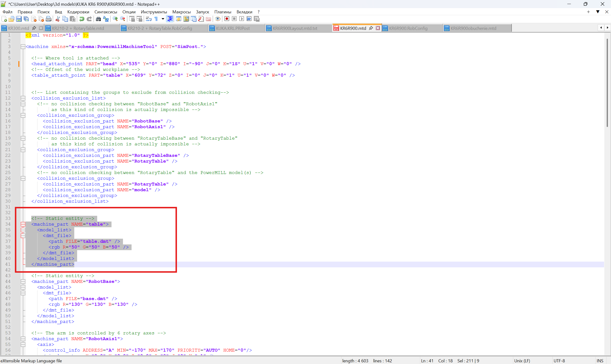Toggle Show All Characters pilcrow button

(156, 19)
